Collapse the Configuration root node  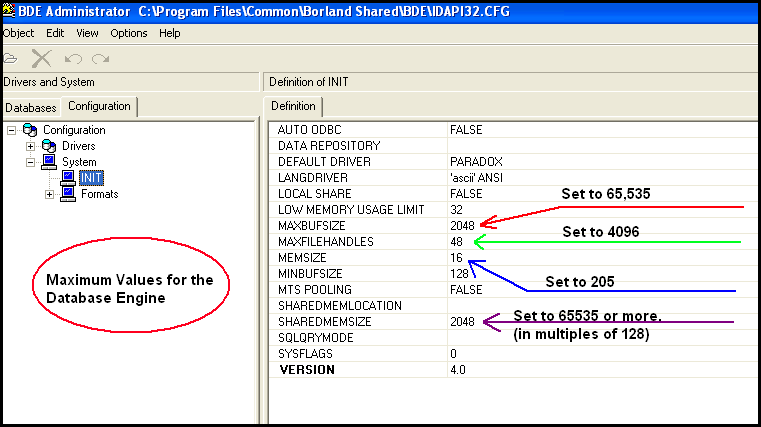click(12, 130)
